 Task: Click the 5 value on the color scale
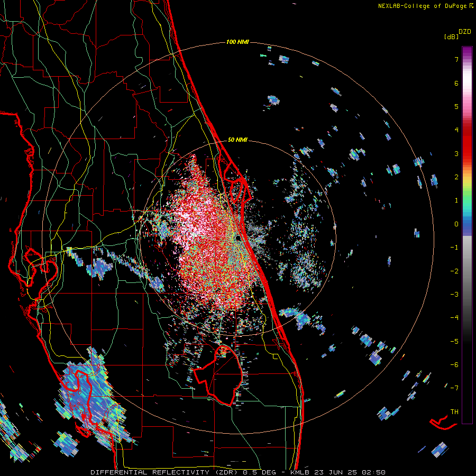click(x=456, y=106)
